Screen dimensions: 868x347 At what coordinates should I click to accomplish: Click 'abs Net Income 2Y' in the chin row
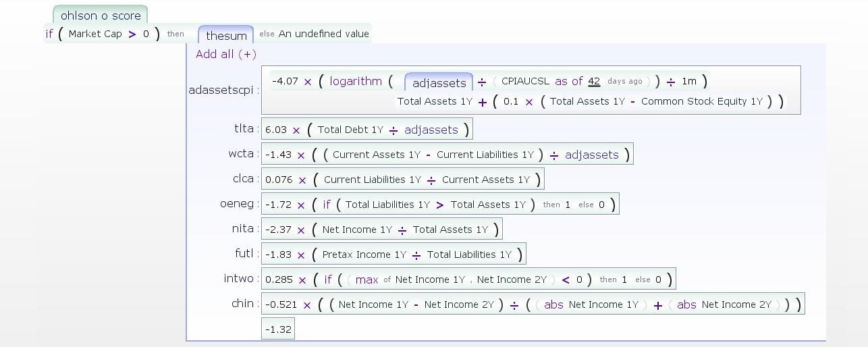point(724,304)
